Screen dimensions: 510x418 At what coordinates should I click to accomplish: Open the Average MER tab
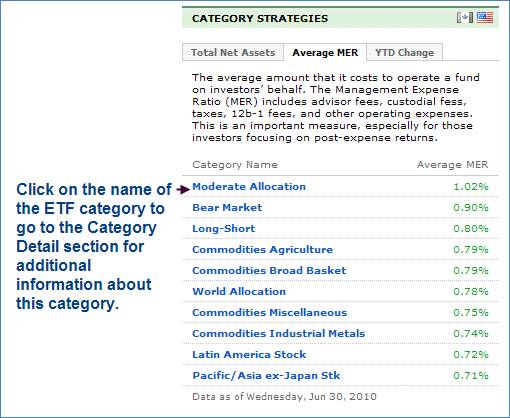pos(325,52)
